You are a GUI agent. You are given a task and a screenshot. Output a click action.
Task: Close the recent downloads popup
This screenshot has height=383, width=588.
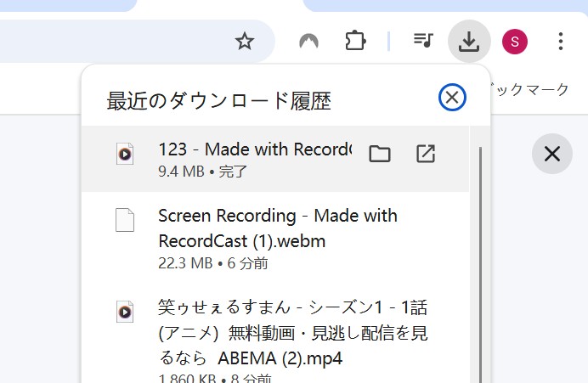[452, 98]
